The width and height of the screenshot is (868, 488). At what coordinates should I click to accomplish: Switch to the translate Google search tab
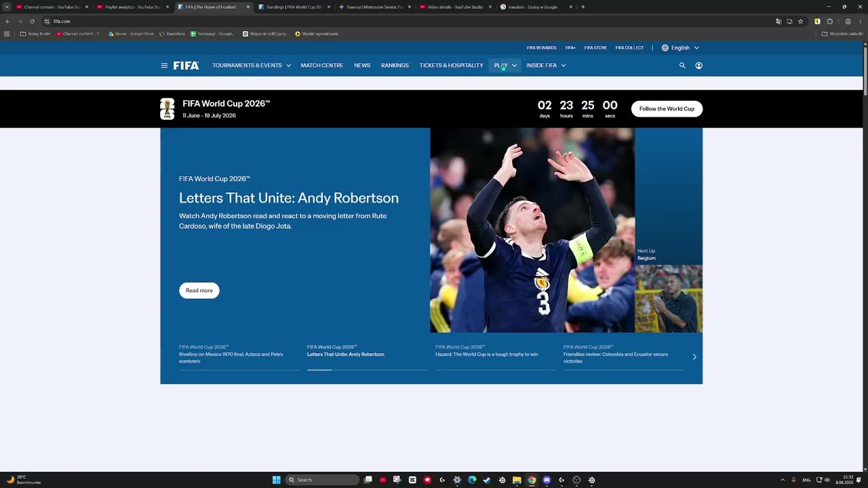coord(536,7)
